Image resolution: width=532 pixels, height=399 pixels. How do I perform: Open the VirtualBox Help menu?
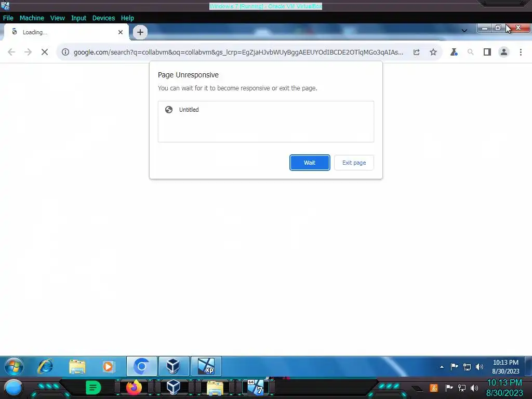click(127, 18)
